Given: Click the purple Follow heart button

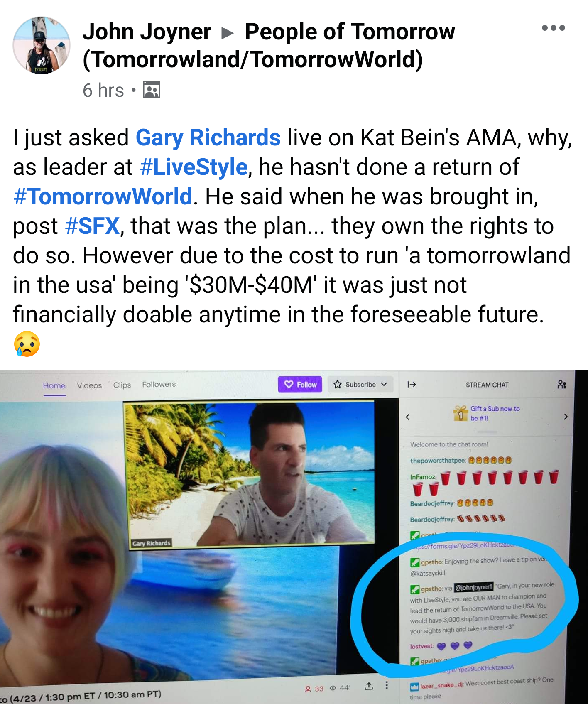Looking at the screenshot, I should coord(300,385).
